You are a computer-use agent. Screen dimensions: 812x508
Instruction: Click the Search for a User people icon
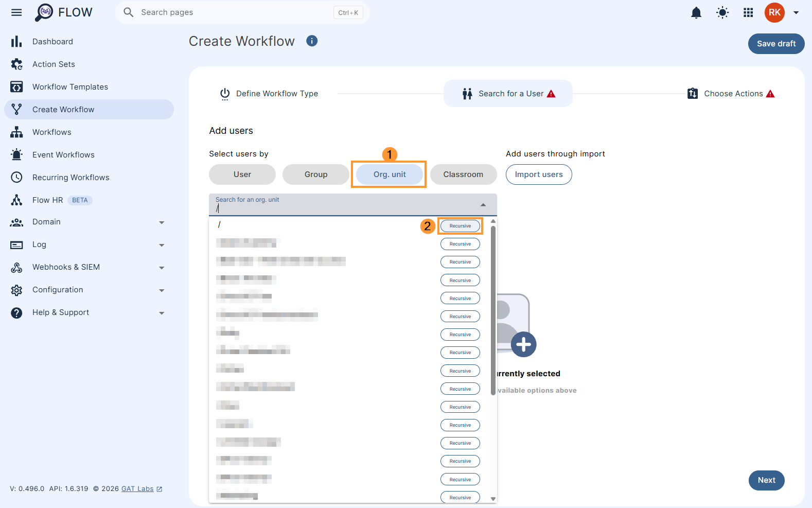tap(467, 94)
